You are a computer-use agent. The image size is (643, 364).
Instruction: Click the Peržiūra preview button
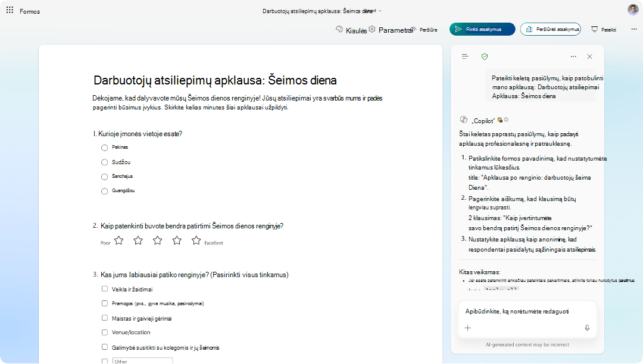coord(424,30)
